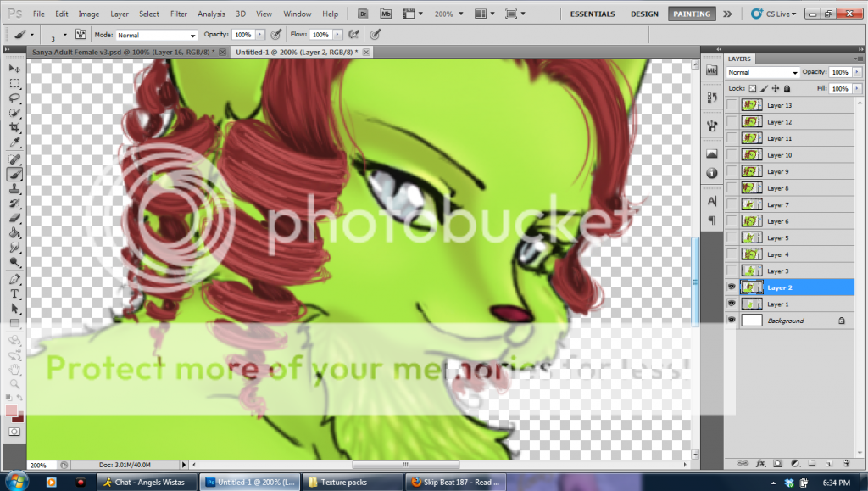Select the Move tool
This screenshot has height=491, width=868.
pos(14,68)
